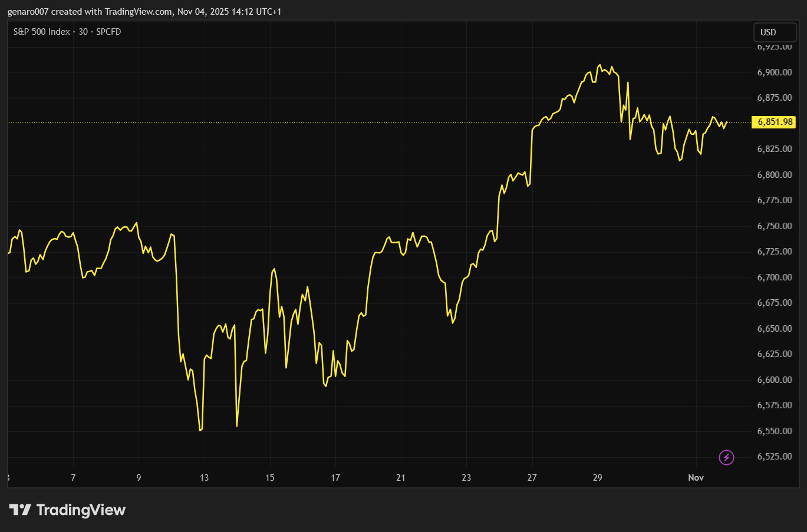Click the 6,625.00 price axis label
Screen dimensions: 807x532
pyautogui.click(x=775, y=354)
